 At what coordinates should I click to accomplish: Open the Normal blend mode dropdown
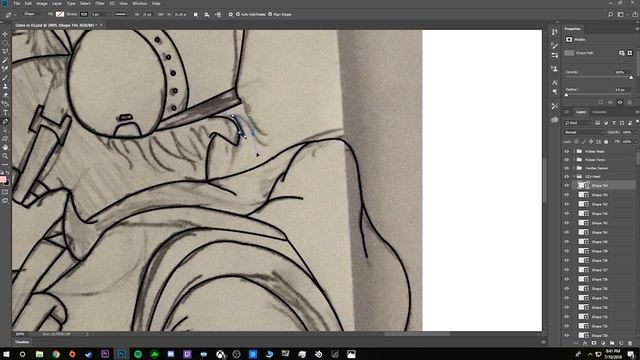tap(584, 132)
